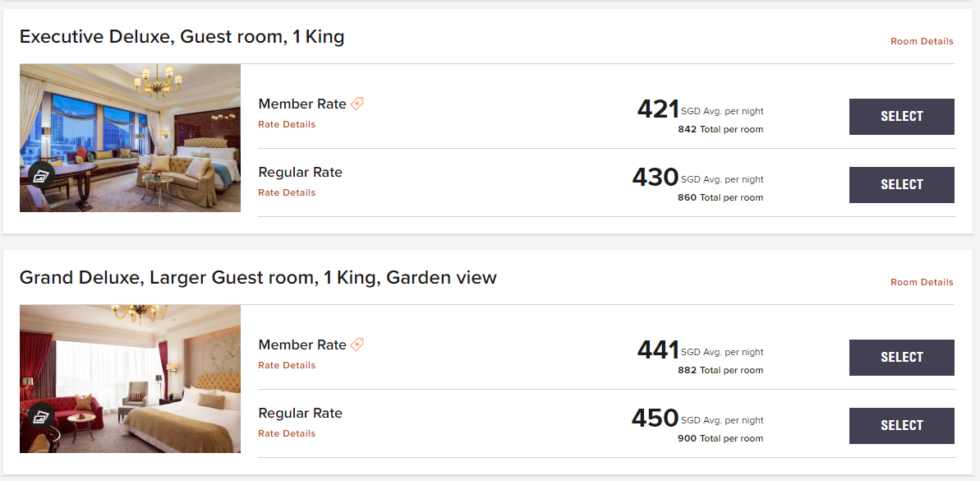The image size is (980, 481).
Task: Select Executive Deluxe Member Rate at 421 SGD
Action: 901,117
